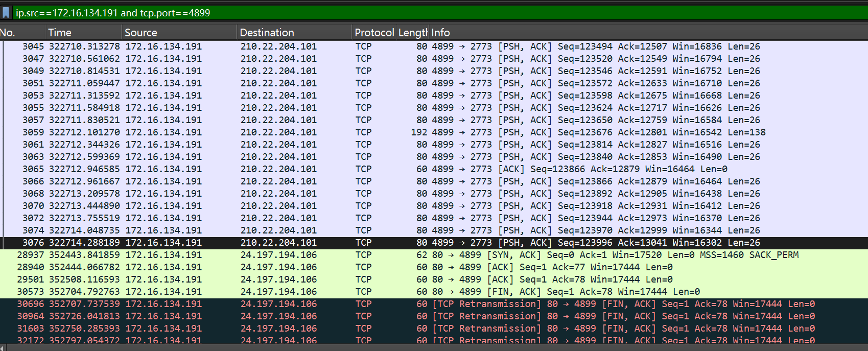
Task: Select packet number 3070 row
Action: point(434,206)
